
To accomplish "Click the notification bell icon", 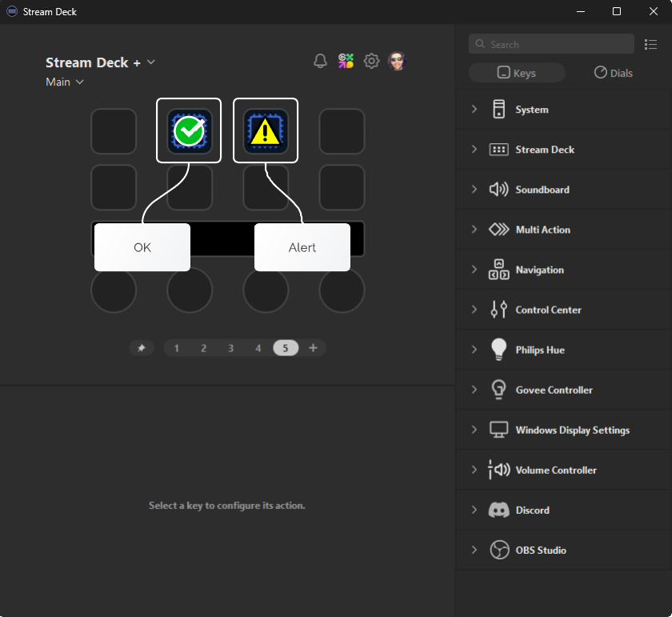I will coord(320,60).
